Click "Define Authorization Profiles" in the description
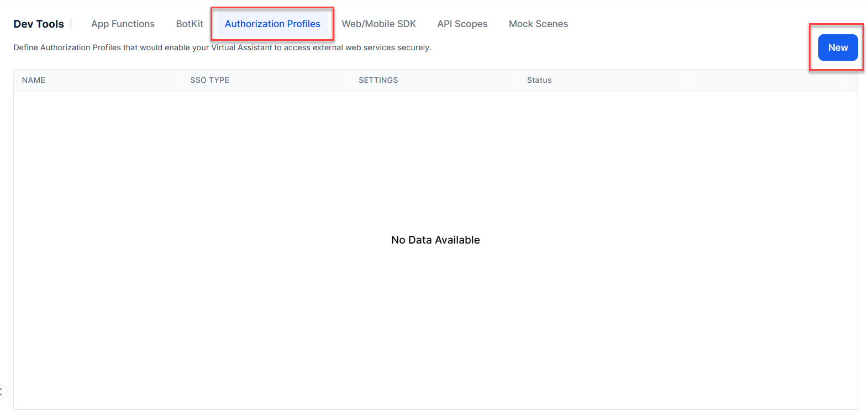Viewport: 868px width, 412px height. 67,47
